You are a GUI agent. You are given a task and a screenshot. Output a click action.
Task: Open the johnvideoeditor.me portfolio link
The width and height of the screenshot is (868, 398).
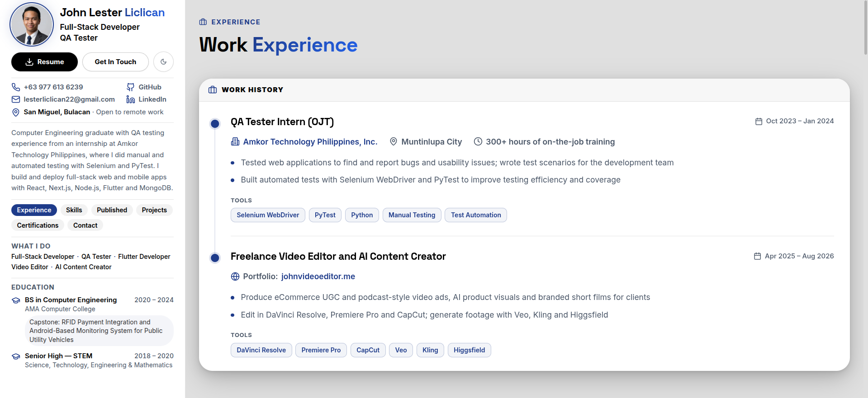tap(318, 276)
